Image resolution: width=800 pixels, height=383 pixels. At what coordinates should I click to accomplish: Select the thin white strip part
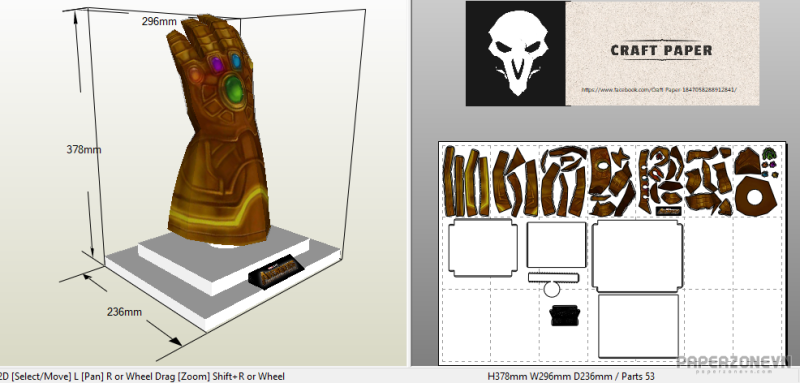coord(553,277)
